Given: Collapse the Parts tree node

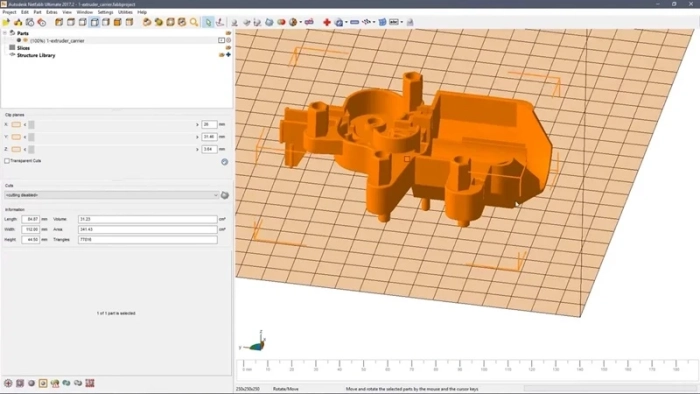Looking at the screenshot, I should click(5, 33).
